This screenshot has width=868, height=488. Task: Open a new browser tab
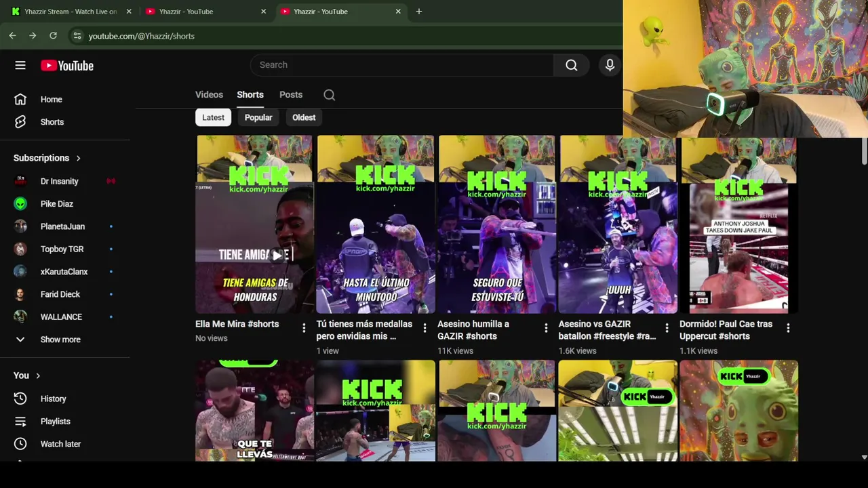[x=419, y=12]
